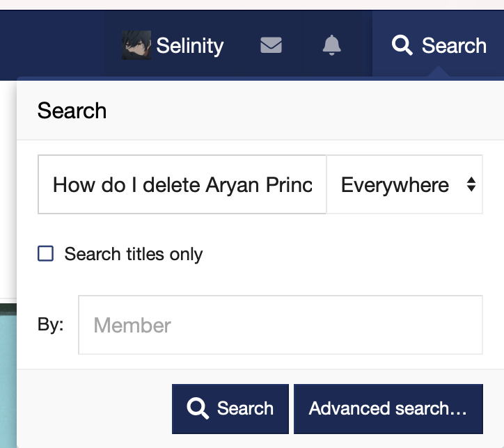Open the envelope conversations icon
The width and height of the screenshot is (504, 448).
pyautogui.click(x=271, y=45)
